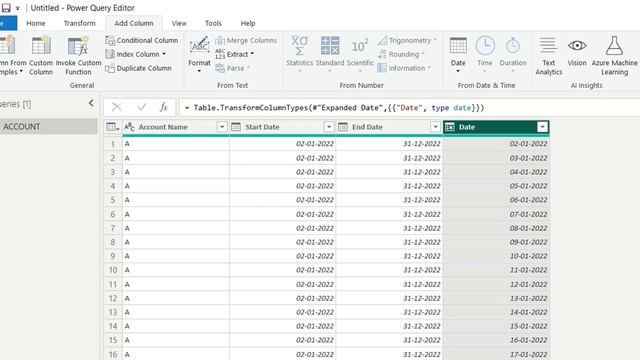Open Start Date column filter dropdown
Screen dimensions: 640x360
[329, 127]
